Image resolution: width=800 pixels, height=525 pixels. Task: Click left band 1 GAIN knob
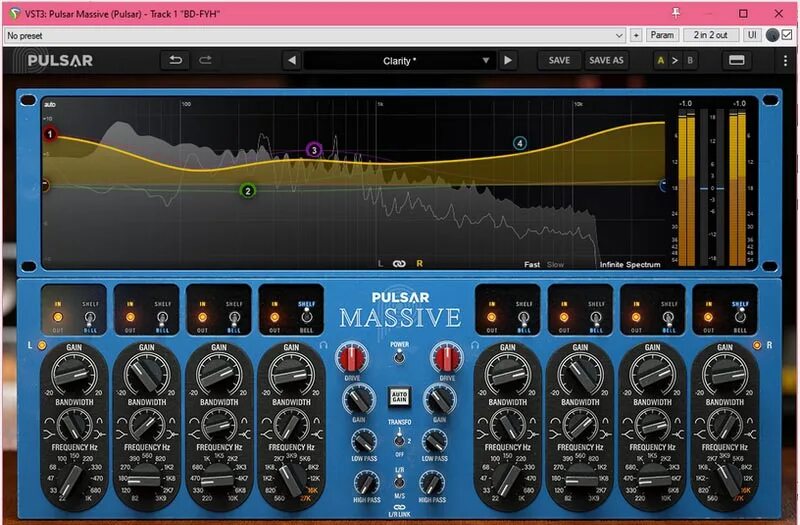point(74,374)
